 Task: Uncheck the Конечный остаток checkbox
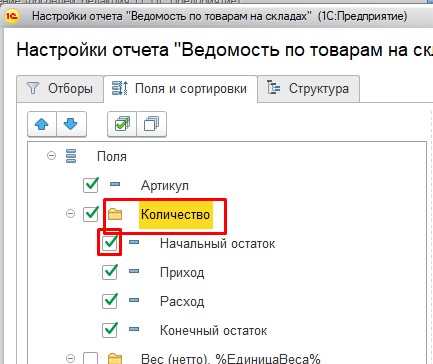pos(110,330)
